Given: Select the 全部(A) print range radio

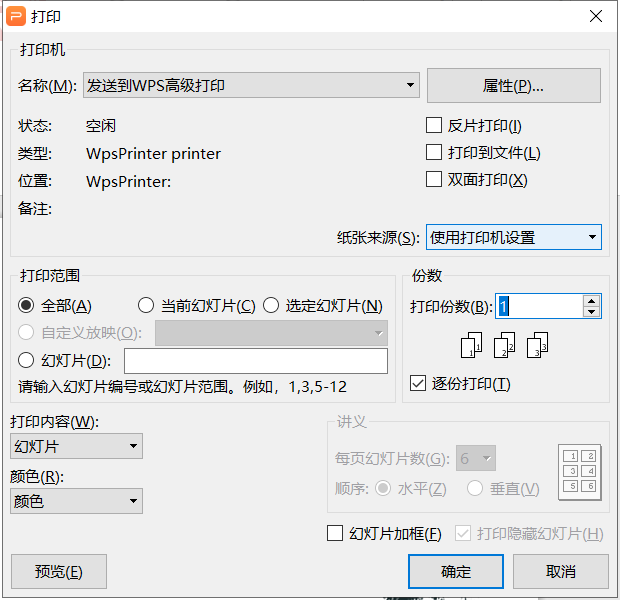Looking at the screenshot, I should coord(26,305).
